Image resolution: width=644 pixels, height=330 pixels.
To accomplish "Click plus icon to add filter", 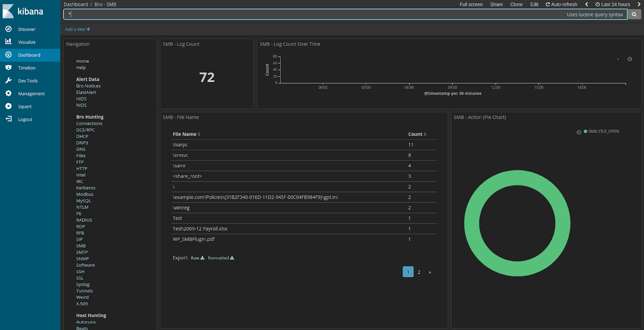I will tap(89, 29).
